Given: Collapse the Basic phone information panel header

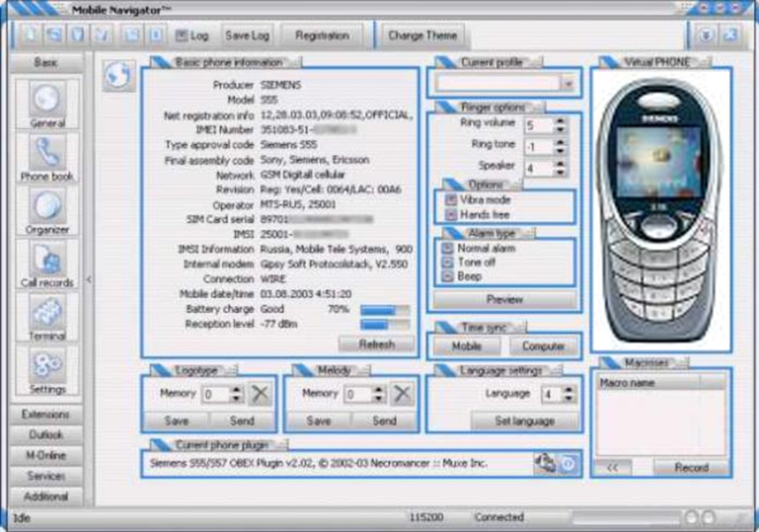Looking at the screenshot, I should click(226, 63).
